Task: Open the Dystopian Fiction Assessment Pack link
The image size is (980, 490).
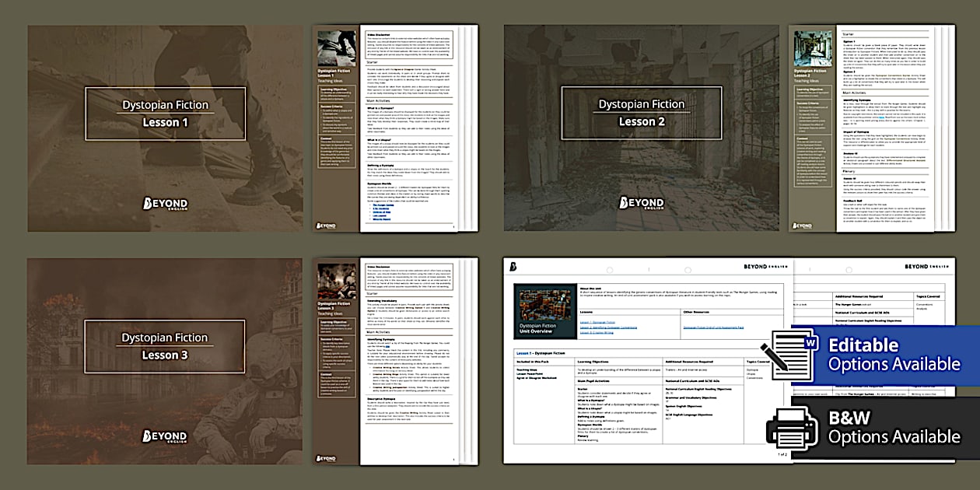Action: click(713, 328)
